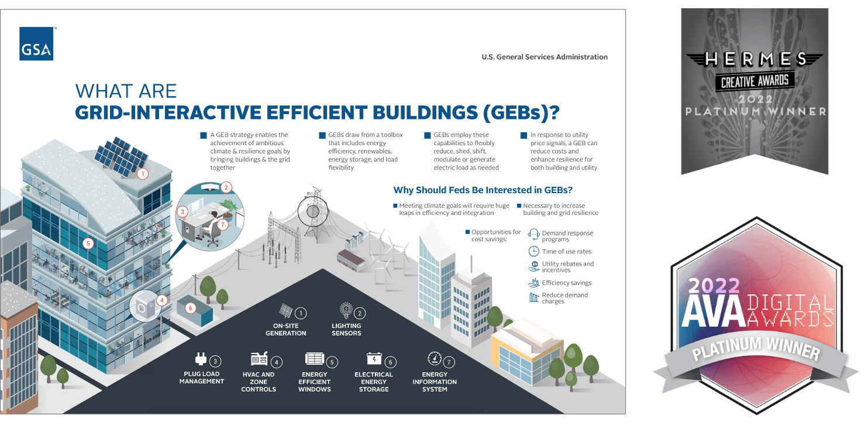Screen dimensions: 868x425
Task: Select the solar panel icon for On-Site Generation
Action: [284, 310]
